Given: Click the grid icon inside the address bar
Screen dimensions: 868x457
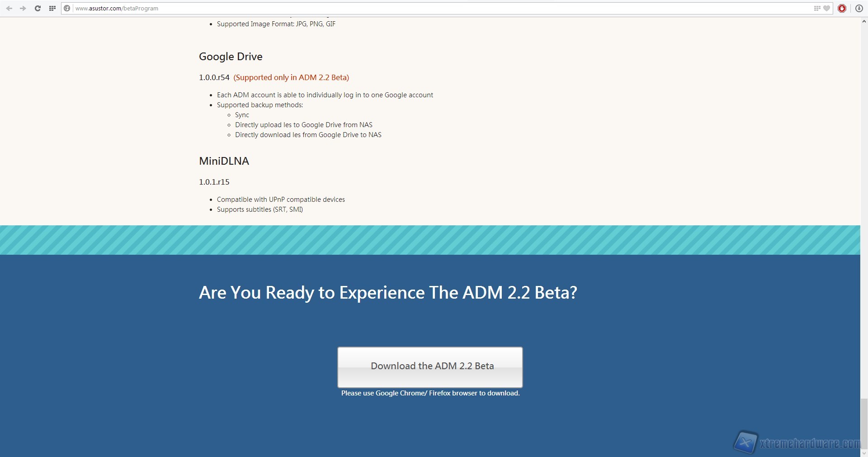Looking at the screenshot, I should (x=817, y=8).
